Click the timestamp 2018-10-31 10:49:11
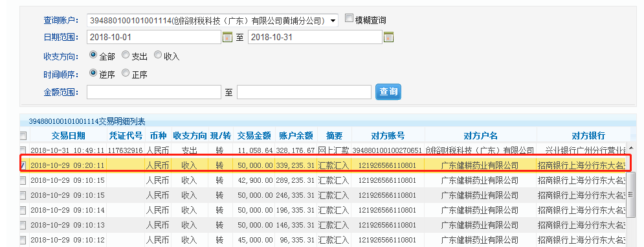Screen dimensions: 644x247 coord(68,150)
